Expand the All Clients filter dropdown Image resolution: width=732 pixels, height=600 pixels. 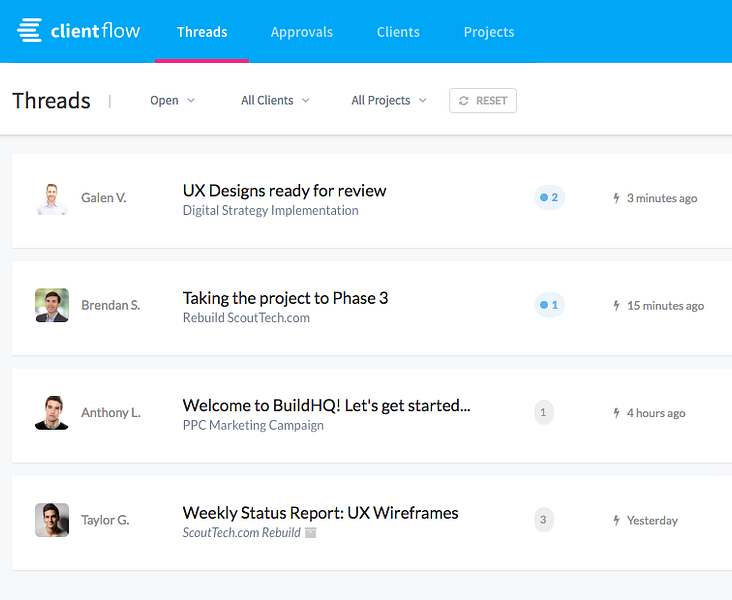[x=275, y=100]
